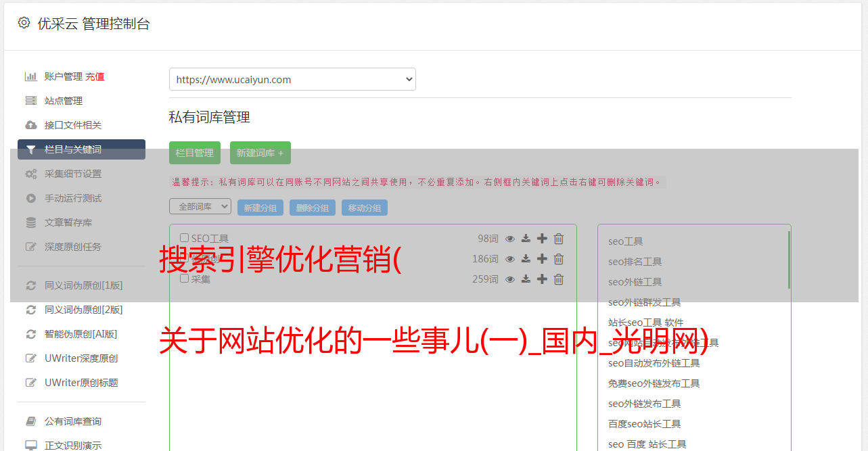Viewport: 868px width, 451px height.
Task: Click the 采集 library name
Action: pyautogui.click(x=201, y=279)
